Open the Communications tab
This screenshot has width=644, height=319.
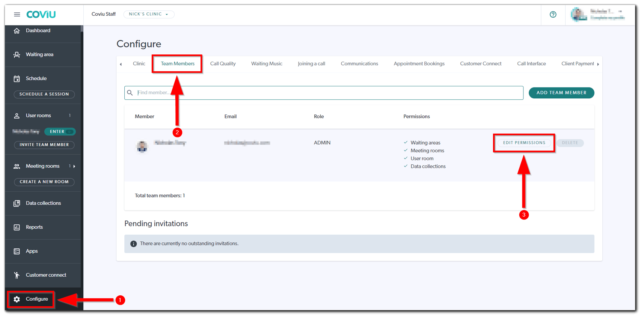click(359, 64)
